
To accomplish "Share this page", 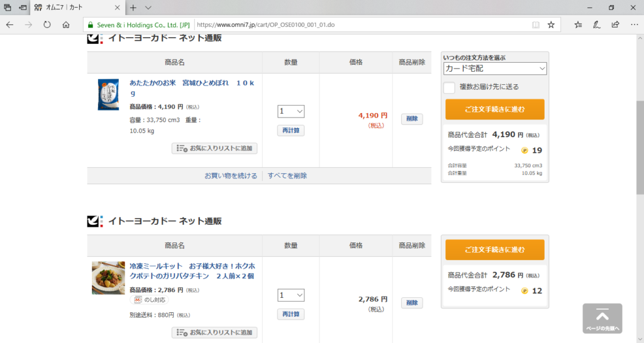I will click(615, 24).
